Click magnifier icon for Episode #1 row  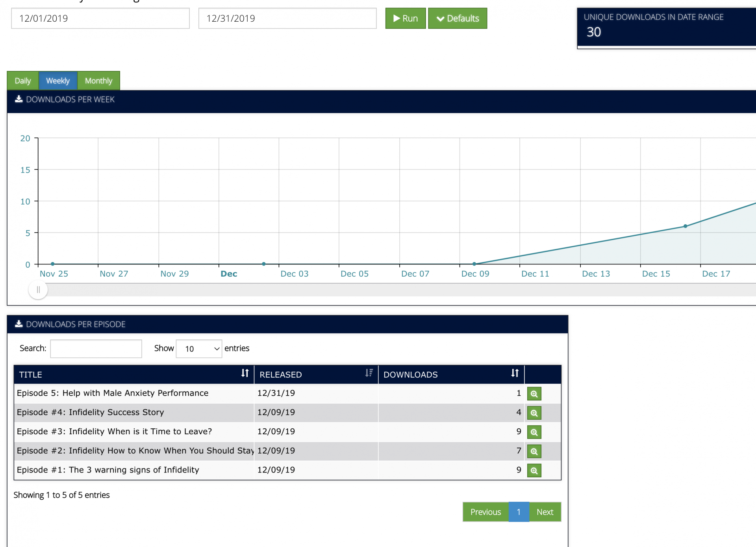pyautogui.click(x=534, y=470)
